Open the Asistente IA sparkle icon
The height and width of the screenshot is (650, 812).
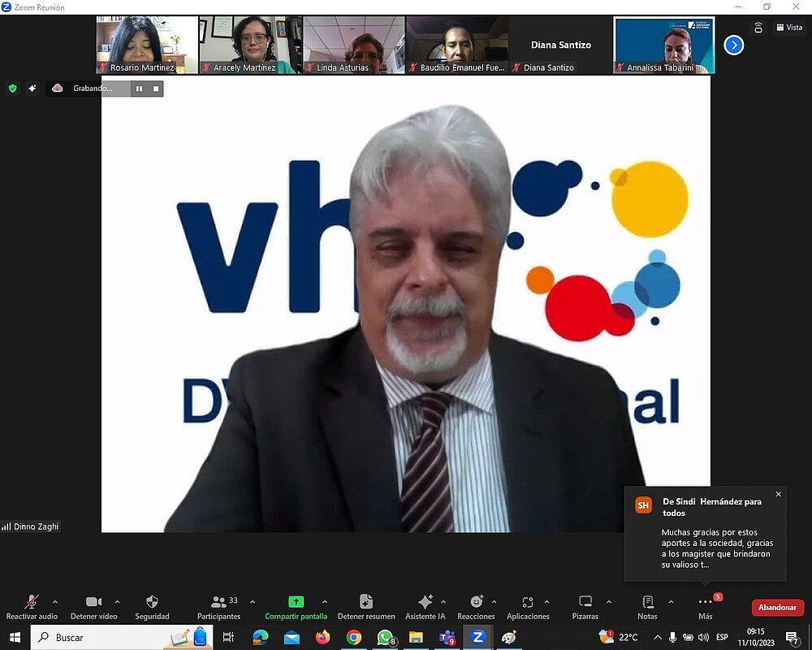[x=425, y=602]
